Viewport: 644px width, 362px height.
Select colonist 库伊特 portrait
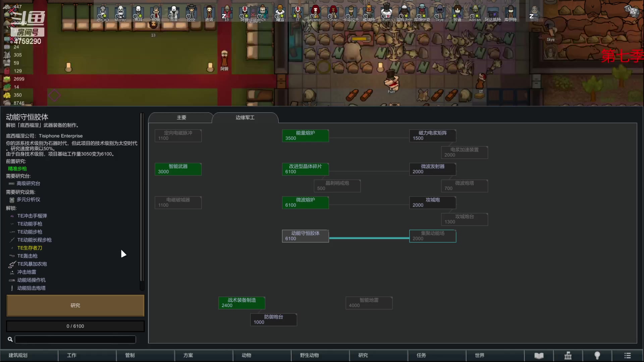click(511, 13)
